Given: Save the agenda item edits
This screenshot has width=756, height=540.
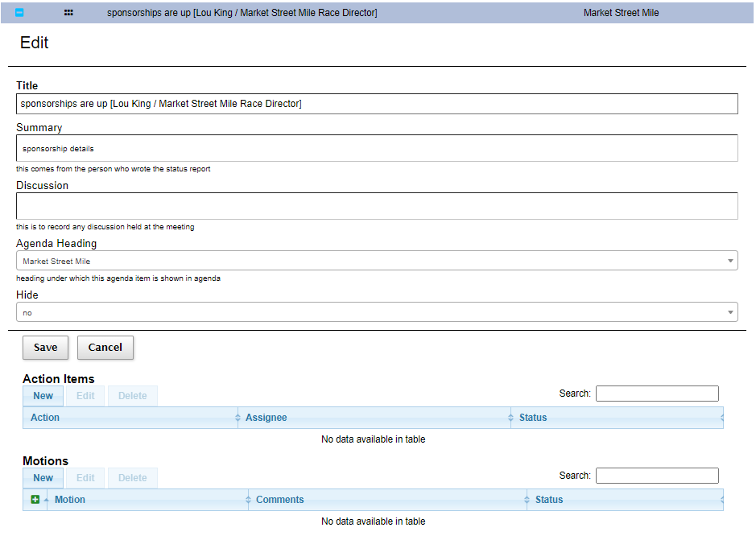Looking at the screenshot, I should click(45, 348).
